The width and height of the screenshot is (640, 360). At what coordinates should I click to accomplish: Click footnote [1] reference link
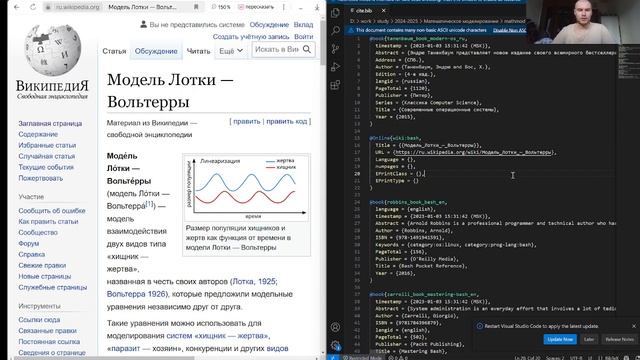pyautogui.click(x=150, y=204)
